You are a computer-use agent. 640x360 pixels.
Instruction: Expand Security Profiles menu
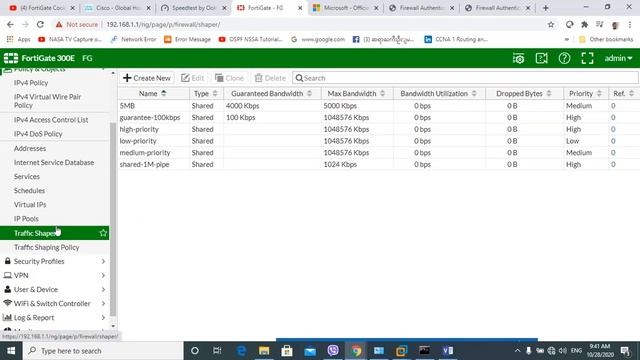54,261
